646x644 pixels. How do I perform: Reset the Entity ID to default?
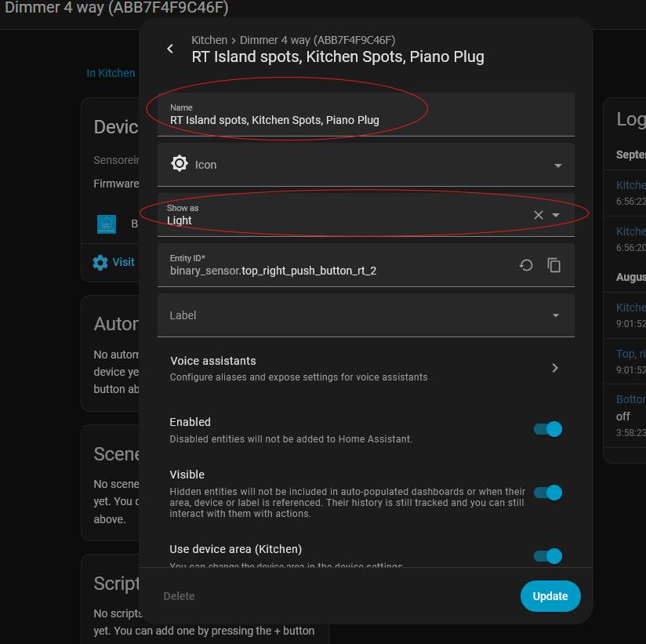pyautogui.click(x=526, y=265)
